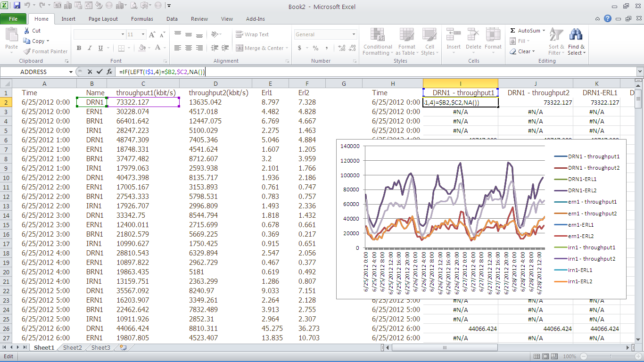Expand the font size dropdown
644x362 pixels.
click(142, 34)
